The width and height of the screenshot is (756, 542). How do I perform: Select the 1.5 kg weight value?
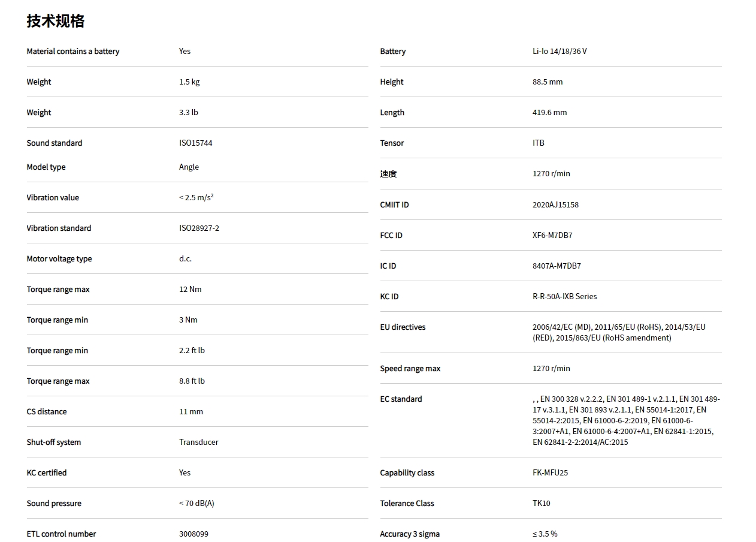(189, 82)
